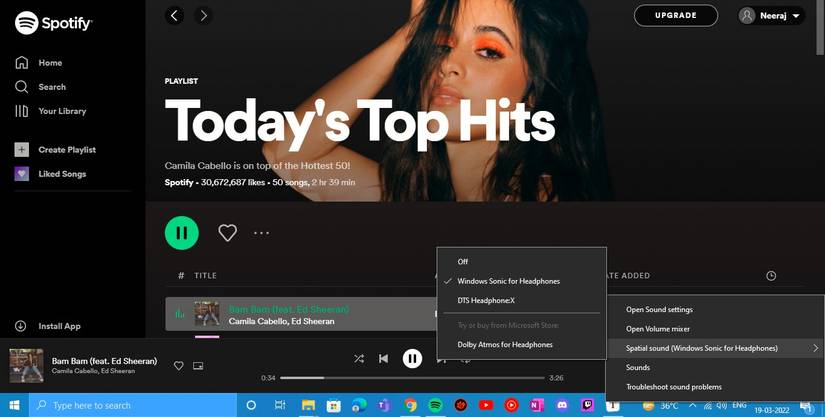The image size is (825, 417).
Task: Go forward with the right arrow button
Action: 204,16
